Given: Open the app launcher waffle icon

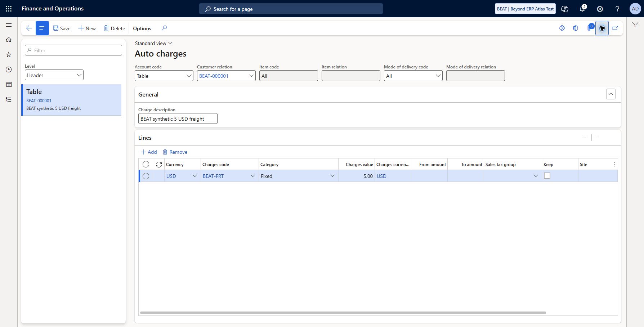Looking at the screenshot, I should (x=9, y=9).
